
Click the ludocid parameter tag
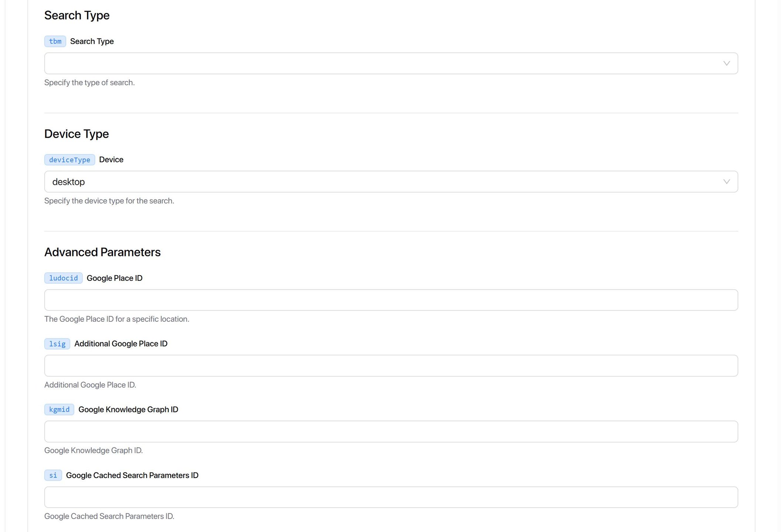[x=63, y=278]
